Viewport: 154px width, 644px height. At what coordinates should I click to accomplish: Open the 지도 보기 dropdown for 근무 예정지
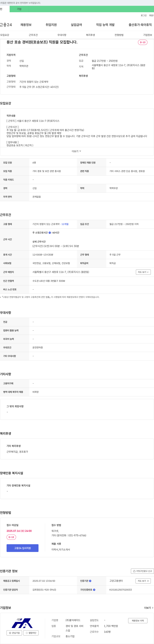pyautogui.click(x=143, y=272)
